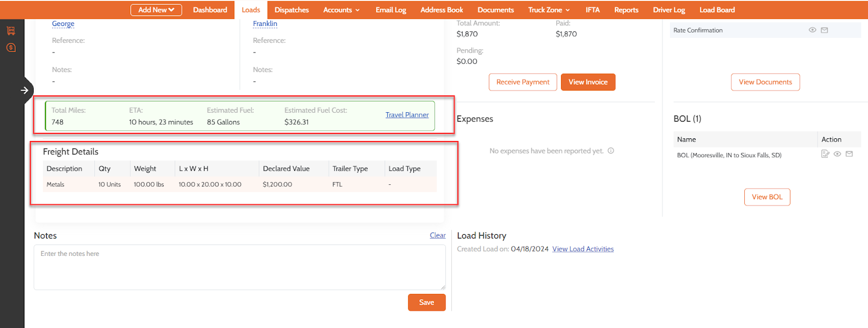The width and height of the screenshot is (868, 328).
Task: Email the BOL via its envelope icon
Action: coord(849,155)
